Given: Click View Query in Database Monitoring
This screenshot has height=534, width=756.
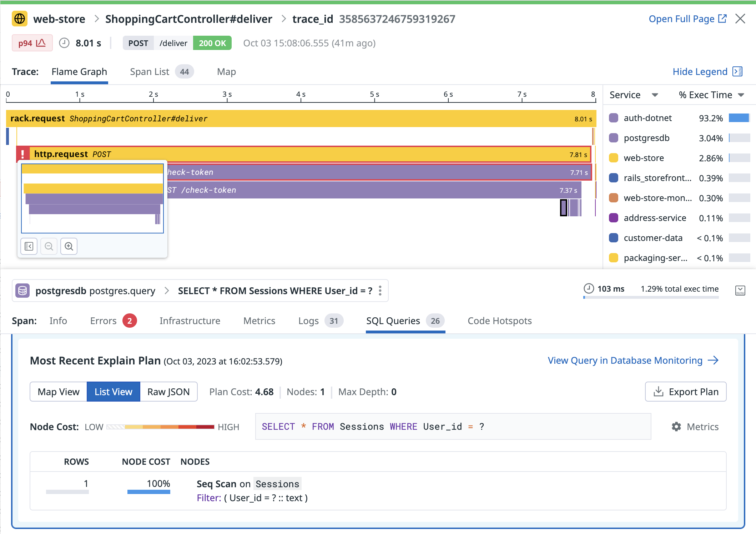Looking at the screenshot, I should click(x=624, y=360).
